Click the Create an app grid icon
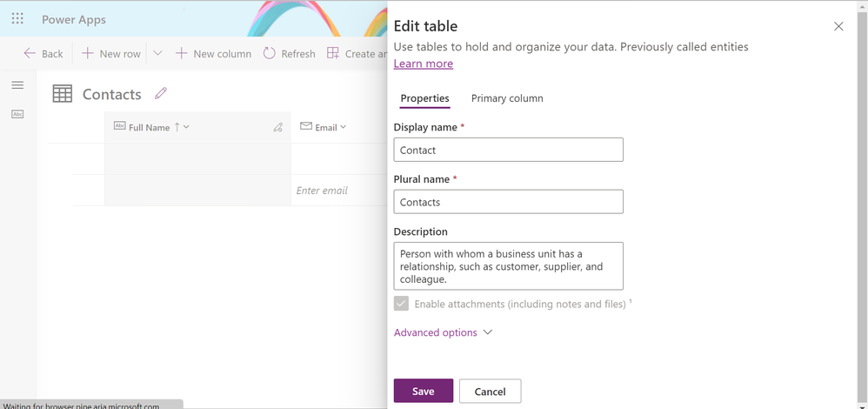This screenshot has height=409, width=868. point(333,53)
